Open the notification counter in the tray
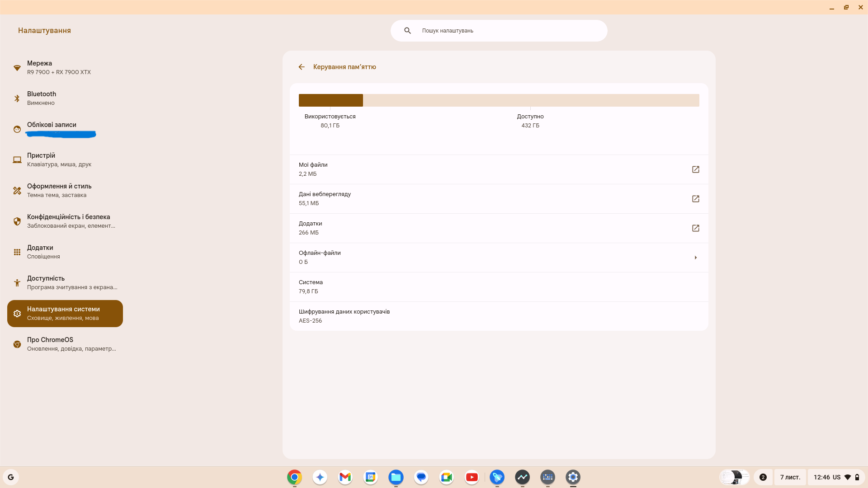 click(763, 477)
